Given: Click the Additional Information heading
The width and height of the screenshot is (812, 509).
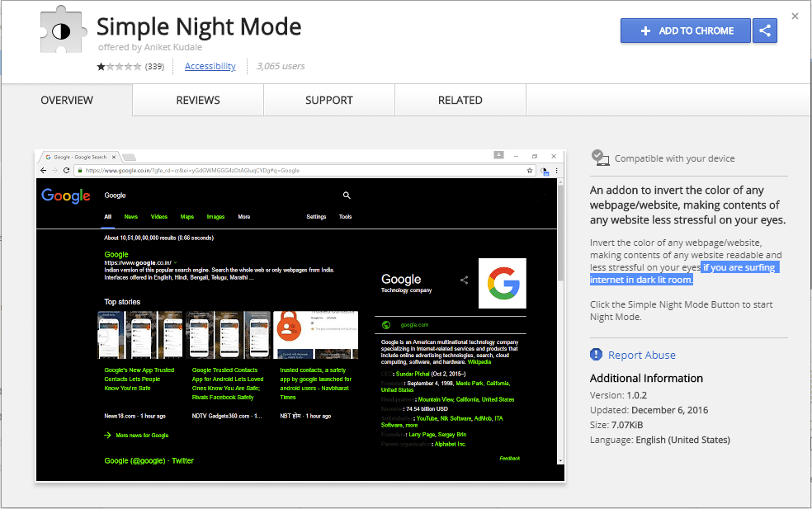Looking at the screenshot, I should [646, 378].
